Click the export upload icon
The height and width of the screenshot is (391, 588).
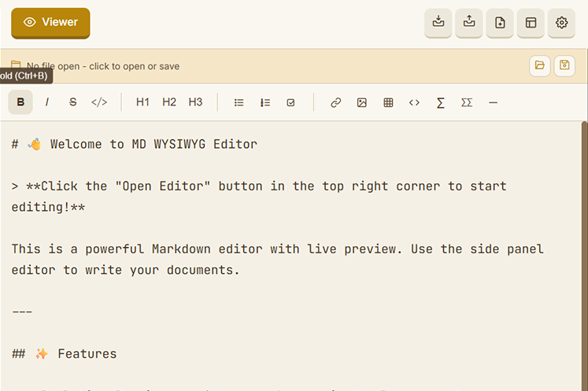(x=469, y=23)
